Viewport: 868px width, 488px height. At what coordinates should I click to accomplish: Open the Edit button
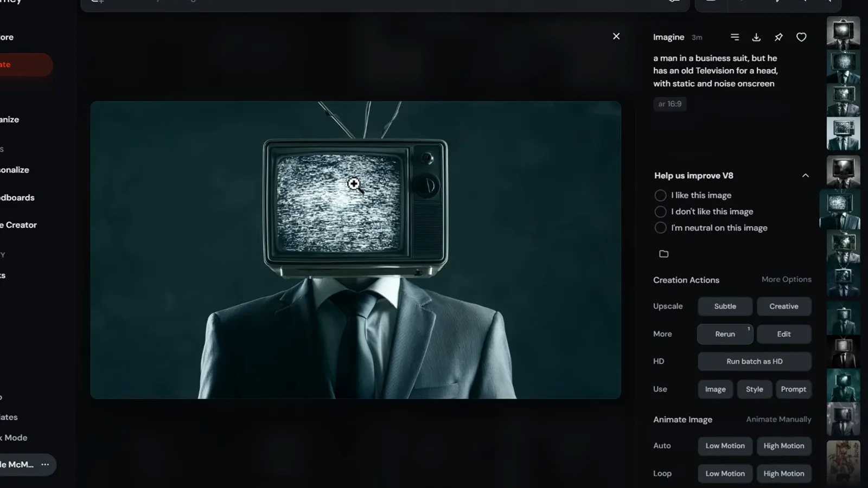(x=784, y=334)
